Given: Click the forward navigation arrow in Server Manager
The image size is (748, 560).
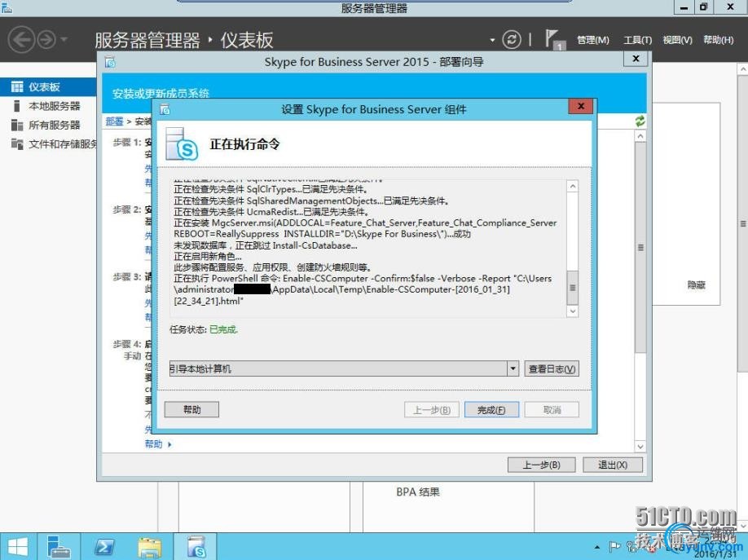Looking at the screenshot, I should (46, 40).
